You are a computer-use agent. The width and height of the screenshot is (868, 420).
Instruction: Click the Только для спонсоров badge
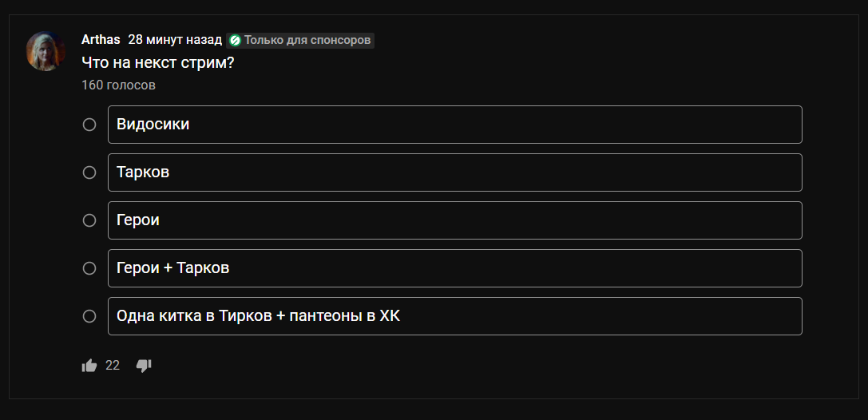(307, 40)
